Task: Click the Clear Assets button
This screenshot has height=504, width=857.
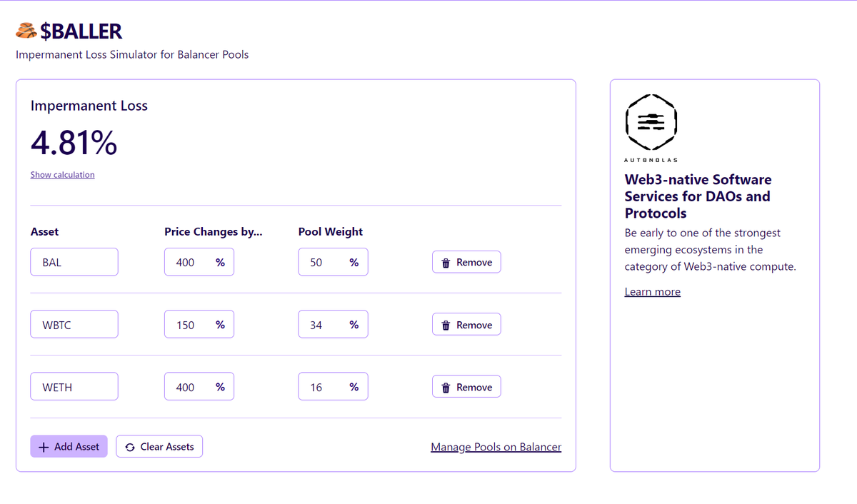Action: click(159, 446)
